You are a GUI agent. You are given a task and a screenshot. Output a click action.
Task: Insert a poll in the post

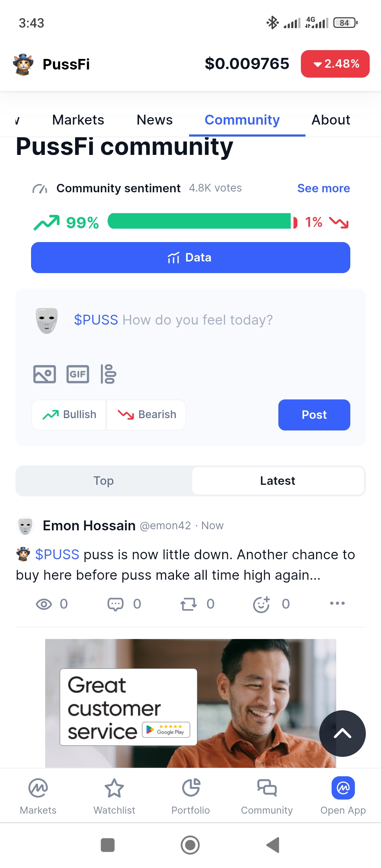pyautogui.click(x=108, y=374)
